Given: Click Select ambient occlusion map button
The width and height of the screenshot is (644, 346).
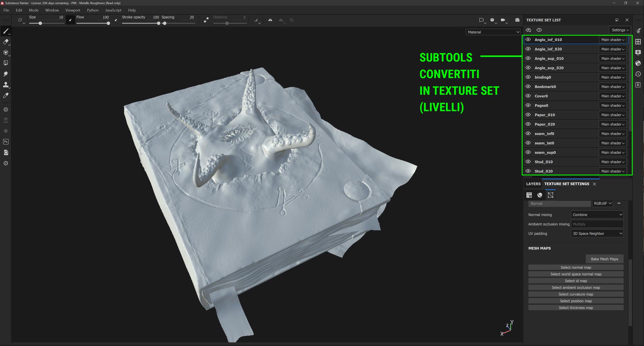Looking at the screenshot, I should click(576, 288).
